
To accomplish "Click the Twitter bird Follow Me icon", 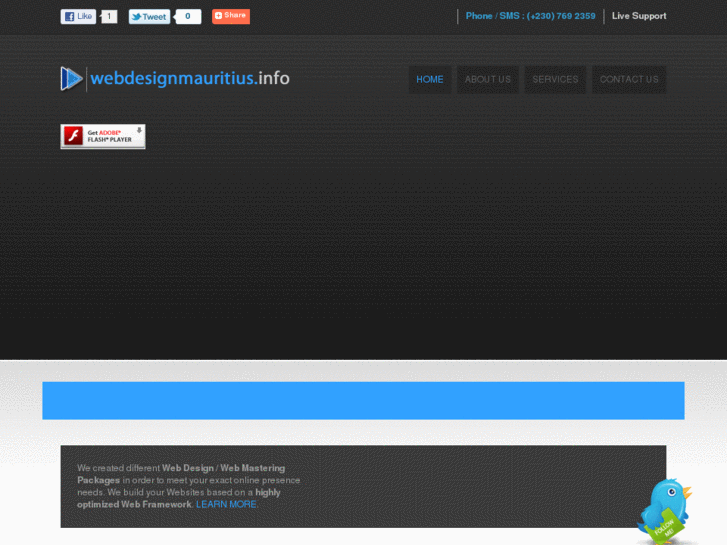I will 665,512.
